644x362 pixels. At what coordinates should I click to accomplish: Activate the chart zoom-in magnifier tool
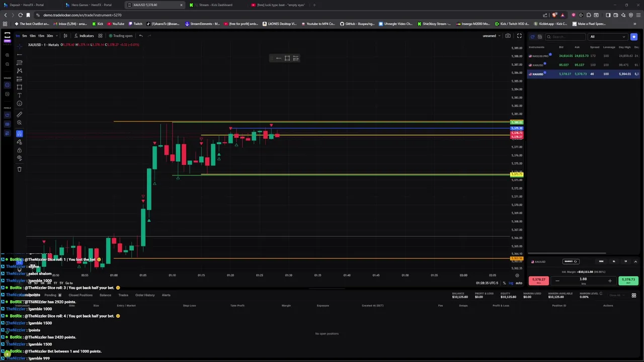[x=19, y=122]
